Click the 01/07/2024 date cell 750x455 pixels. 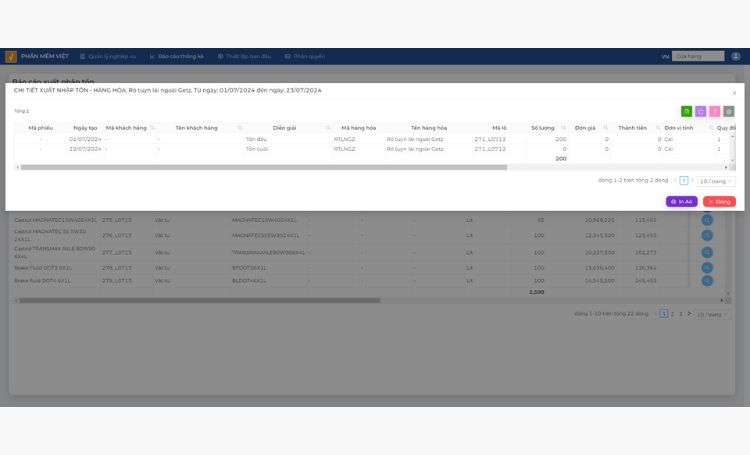85,139
